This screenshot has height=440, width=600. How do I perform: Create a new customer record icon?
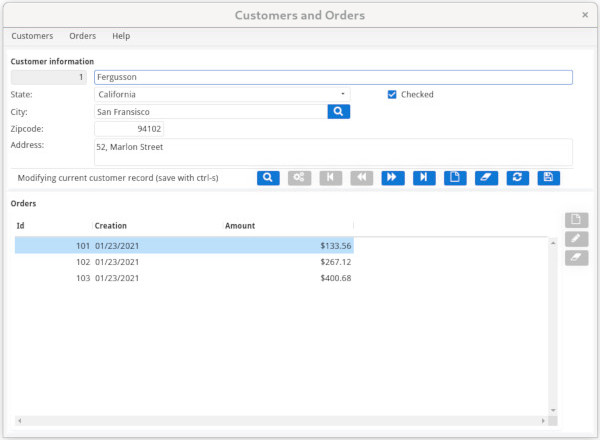click(x=455, y=178)
